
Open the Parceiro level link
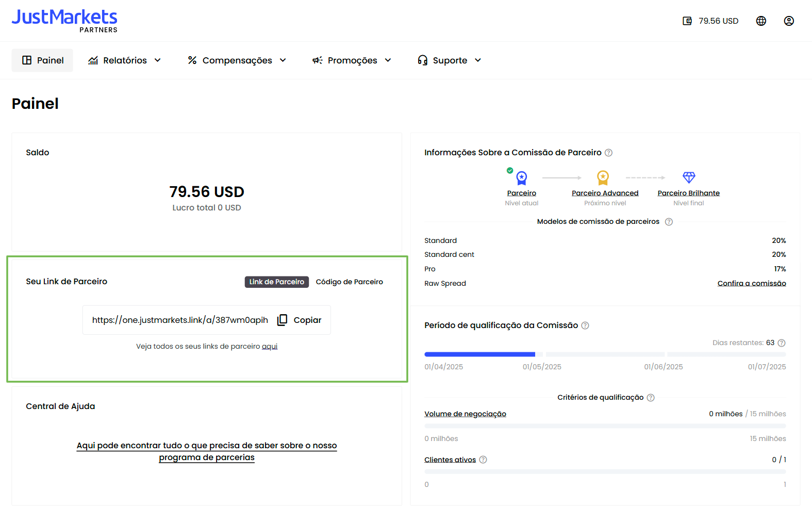(x=522, y=193)
